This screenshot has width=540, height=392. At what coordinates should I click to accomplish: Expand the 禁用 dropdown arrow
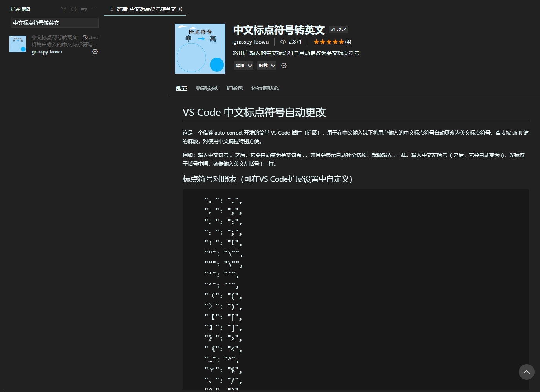tap(250, 66)
